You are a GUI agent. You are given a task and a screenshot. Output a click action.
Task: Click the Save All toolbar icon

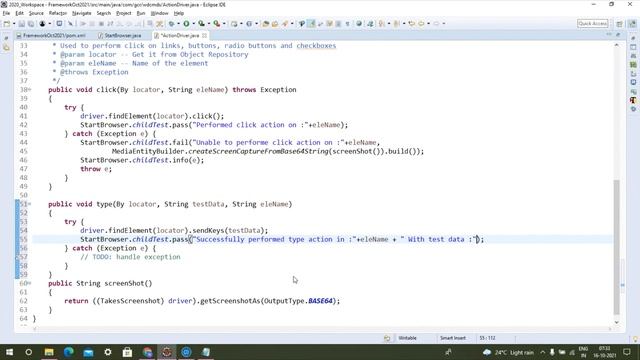[31, 24]
